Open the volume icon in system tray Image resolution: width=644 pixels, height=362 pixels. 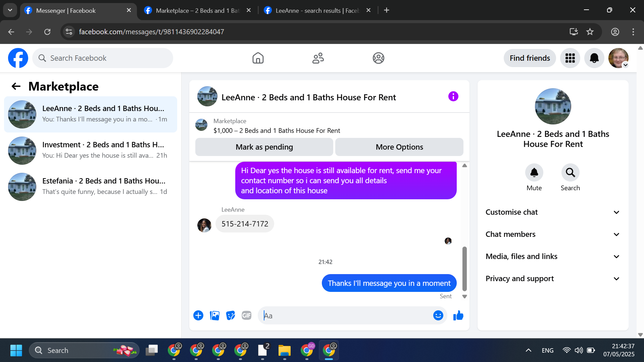click(x=579, y=350)
